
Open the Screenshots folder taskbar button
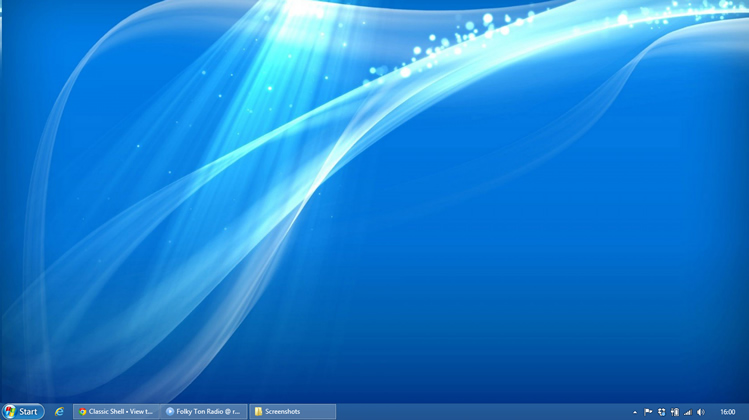(292, 411)
